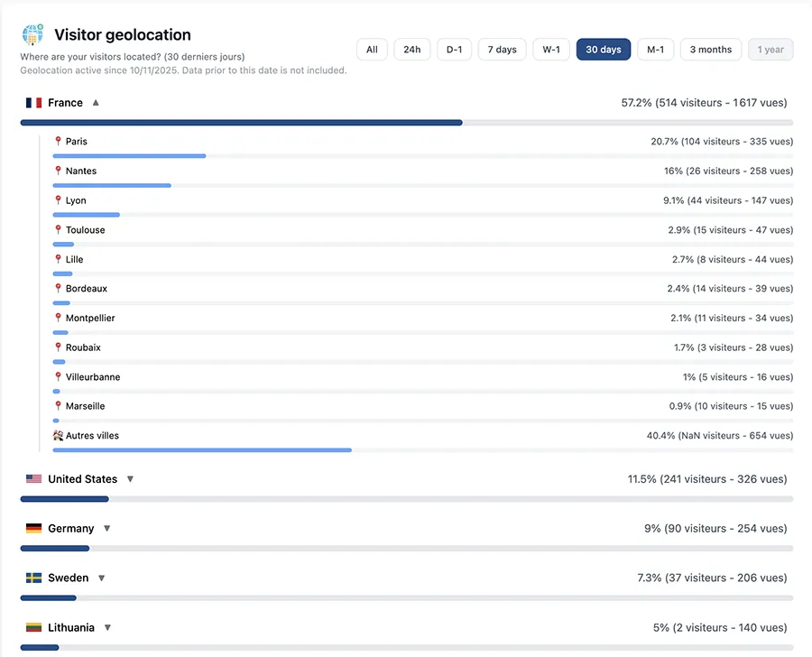Click the Germany flag icon

tap(34, 529)
